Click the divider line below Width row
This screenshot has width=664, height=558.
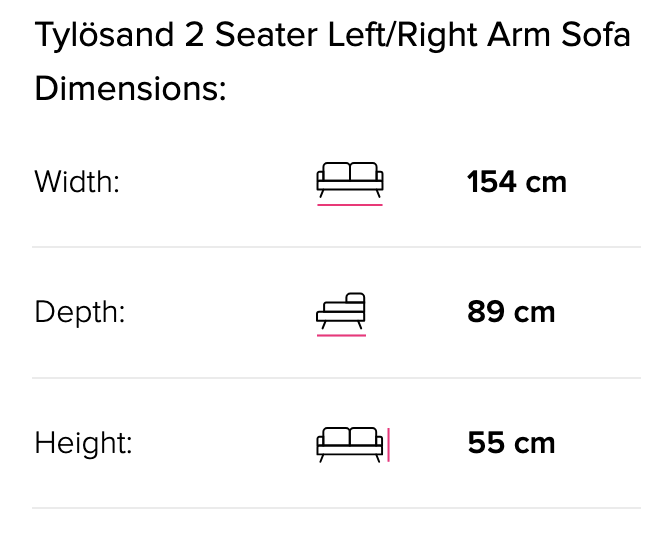pyautogui.click(x=336, y=247)
